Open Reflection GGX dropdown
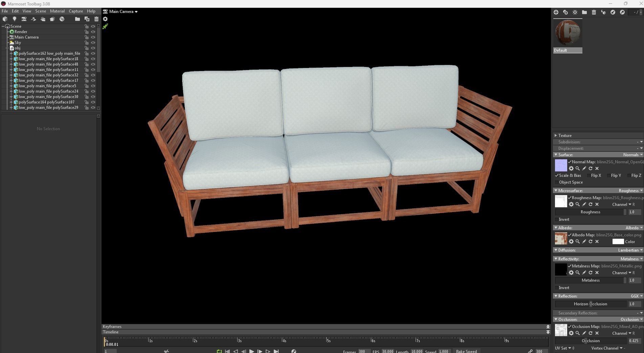644x353 pixels. 637,296
